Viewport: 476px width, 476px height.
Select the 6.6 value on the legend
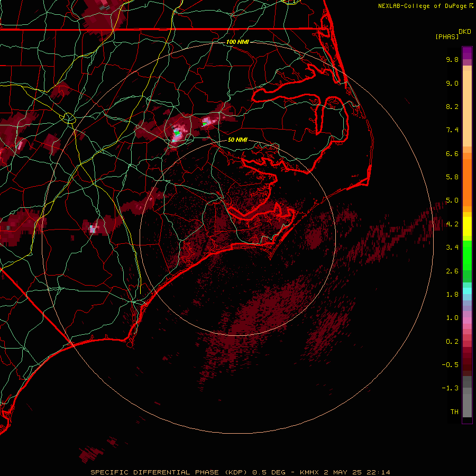[x=452, y=153]
